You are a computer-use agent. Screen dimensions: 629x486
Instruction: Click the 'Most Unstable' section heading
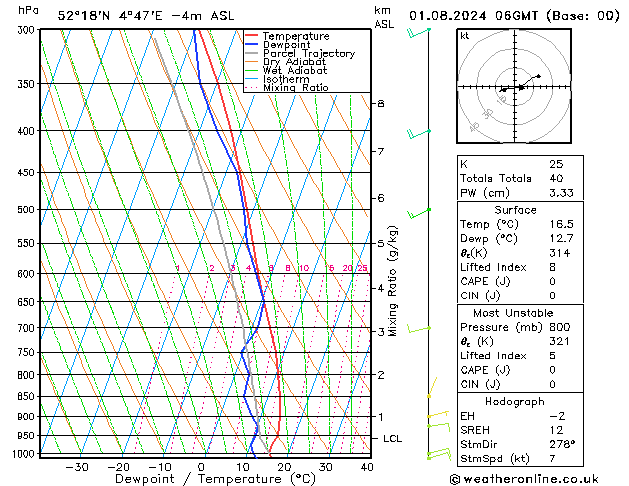pos(513,313)
